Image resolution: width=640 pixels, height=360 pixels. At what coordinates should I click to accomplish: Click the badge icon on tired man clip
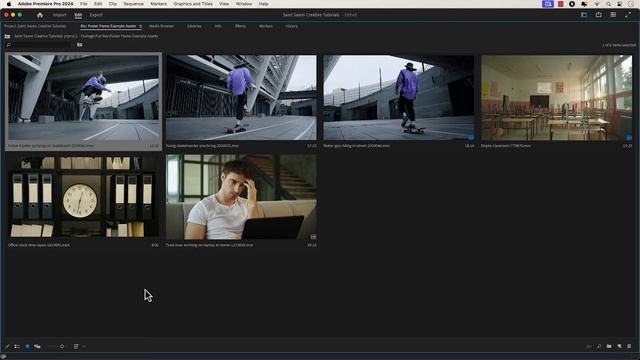(x=313, y=237)
